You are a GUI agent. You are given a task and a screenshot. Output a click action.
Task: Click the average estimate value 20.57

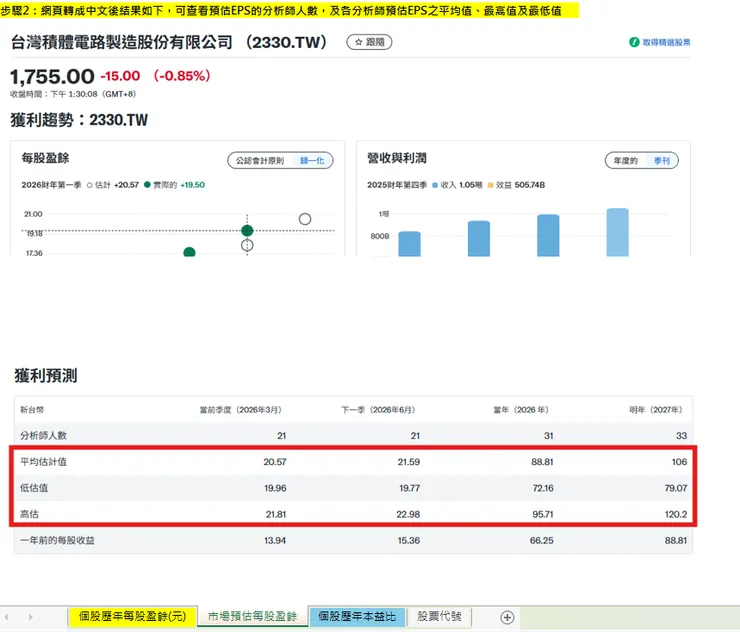point(275,462)
